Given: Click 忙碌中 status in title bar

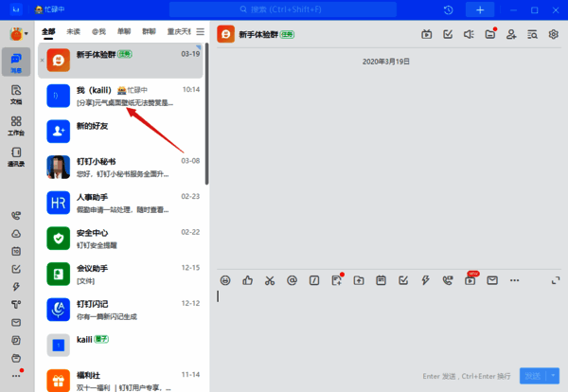Looking at the screenshot, I should tap(49, 9).
